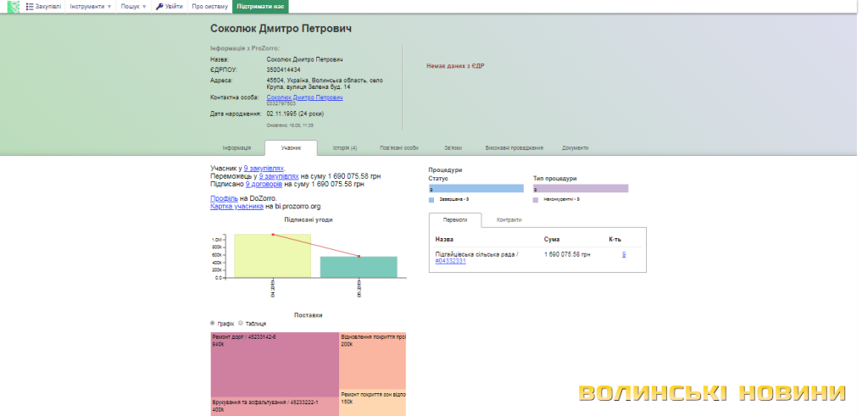Viewport: 868px width, 416px height.
Task: Switch to the Історія (4) tab
Action: point(344,147)
